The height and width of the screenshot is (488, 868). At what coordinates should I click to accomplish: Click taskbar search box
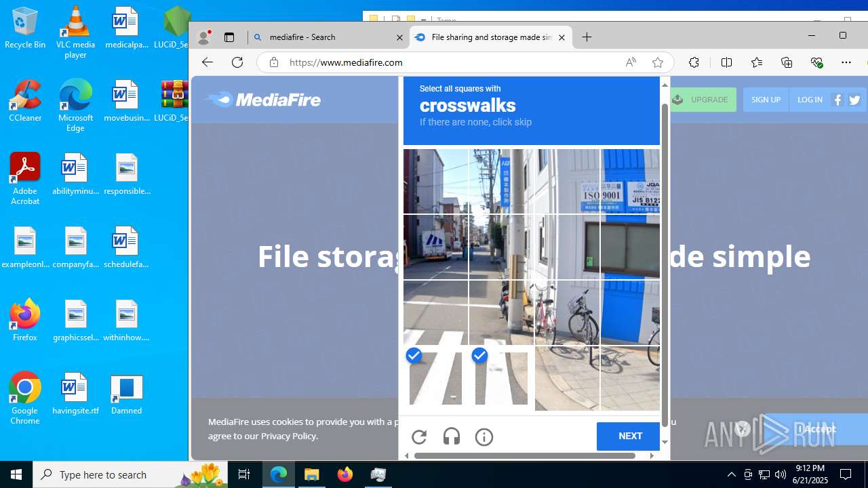point(130,474)
